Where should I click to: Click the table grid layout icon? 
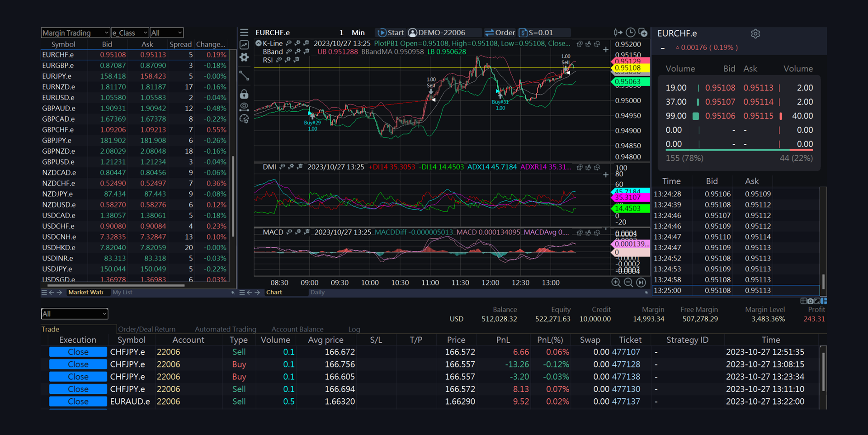(x=804, y=301)
